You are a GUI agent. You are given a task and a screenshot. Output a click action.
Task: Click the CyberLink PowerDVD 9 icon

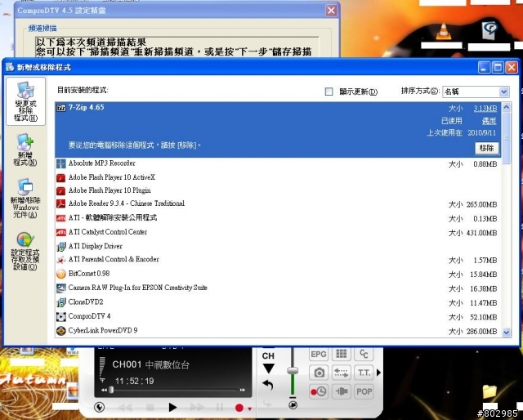click(61, 331)
